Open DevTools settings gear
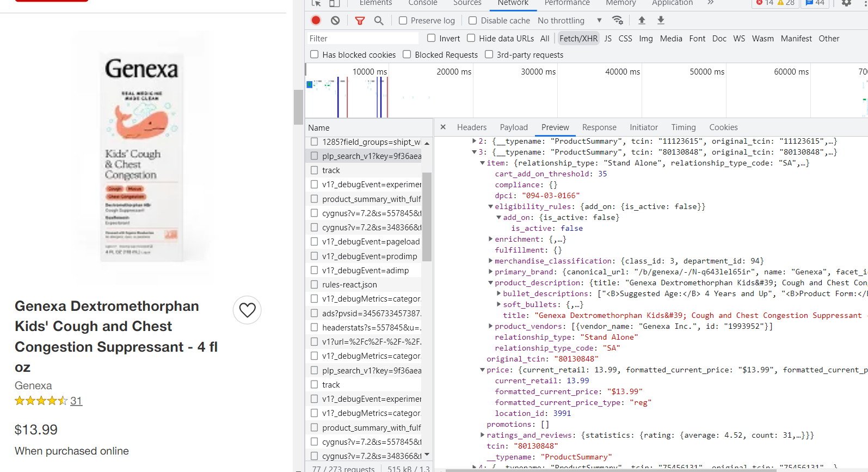 [x=846, y=3]
